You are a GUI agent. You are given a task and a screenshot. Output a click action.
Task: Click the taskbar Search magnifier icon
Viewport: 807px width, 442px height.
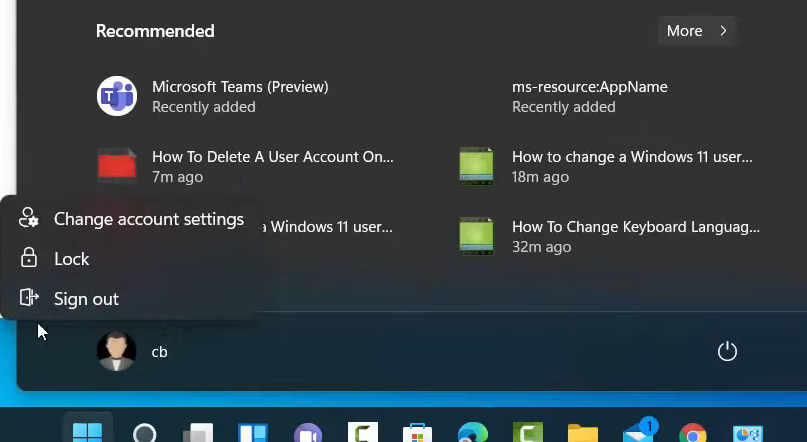[x=144, y=433]
